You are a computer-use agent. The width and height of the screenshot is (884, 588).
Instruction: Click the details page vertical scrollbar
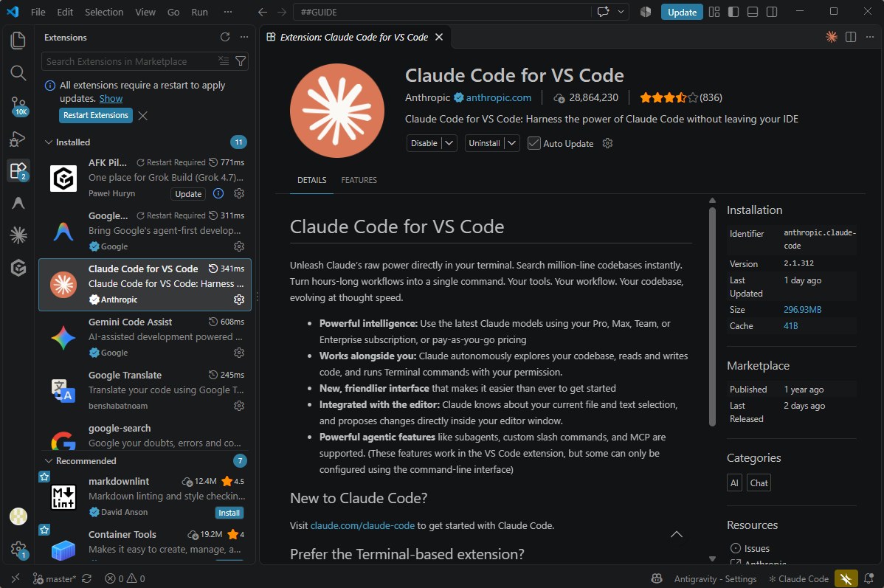coord(713,316)
